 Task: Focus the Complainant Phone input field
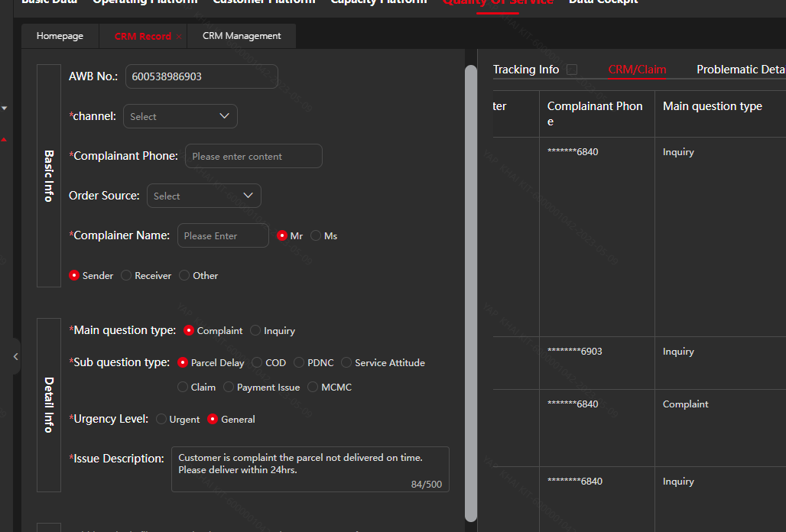click(253, 156)
